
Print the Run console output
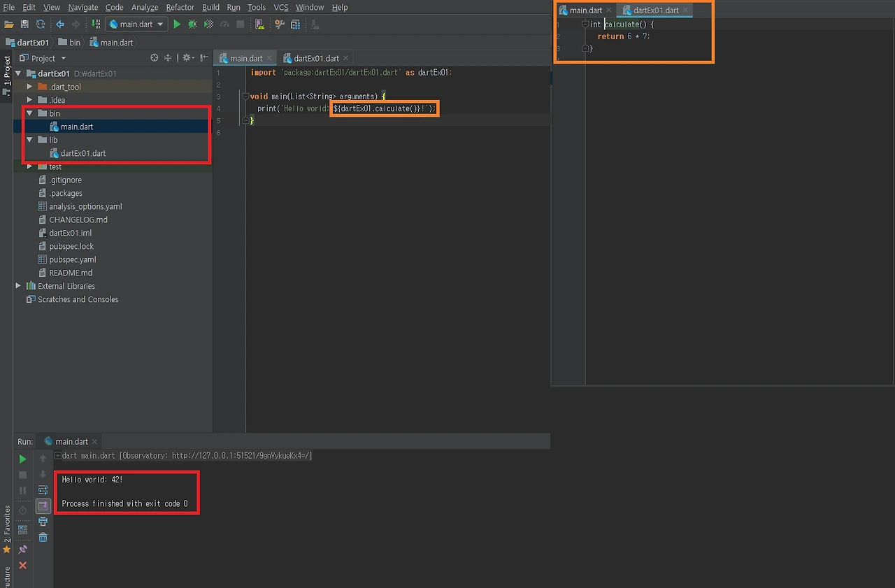coord(43,522)
